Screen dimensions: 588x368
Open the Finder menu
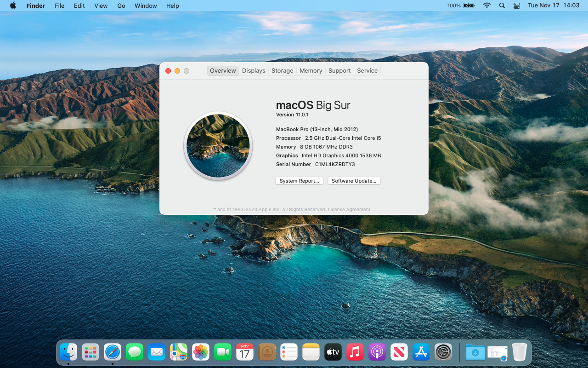[35, 6]
